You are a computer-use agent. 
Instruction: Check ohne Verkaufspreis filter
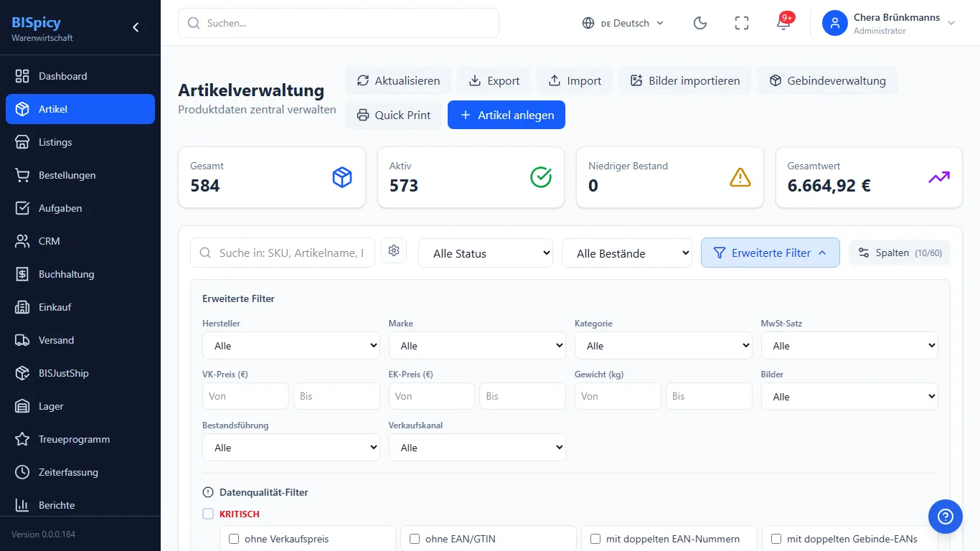(233, 539)
